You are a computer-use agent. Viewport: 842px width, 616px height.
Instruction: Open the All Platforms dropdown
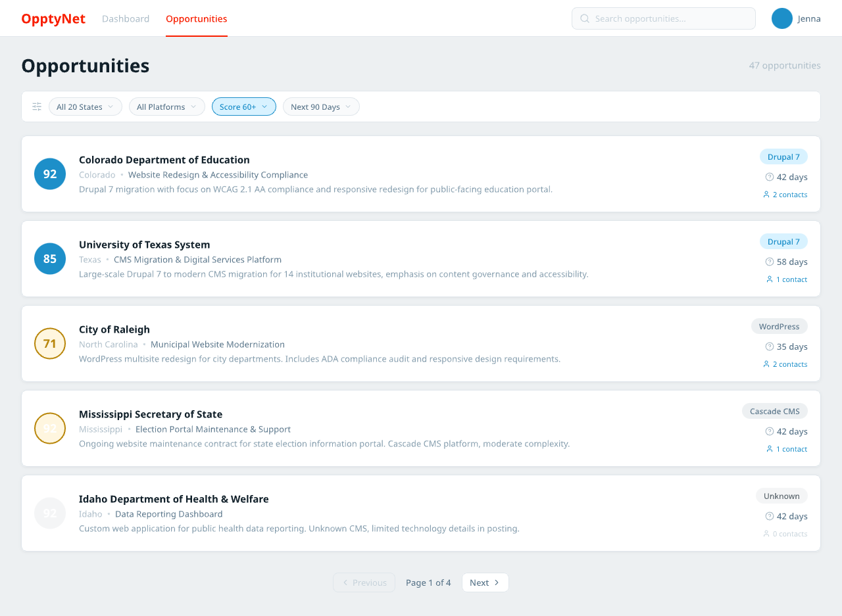[x=166, y=106]
